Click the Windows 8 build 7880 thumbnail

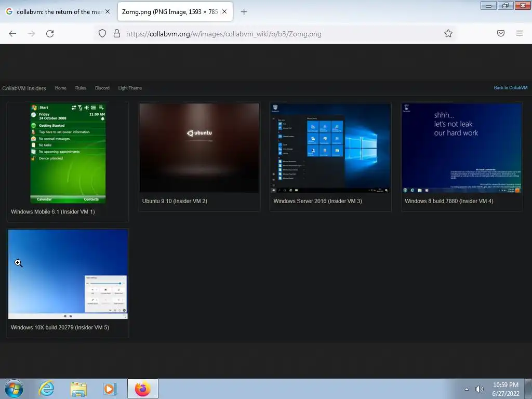[462, 148]
